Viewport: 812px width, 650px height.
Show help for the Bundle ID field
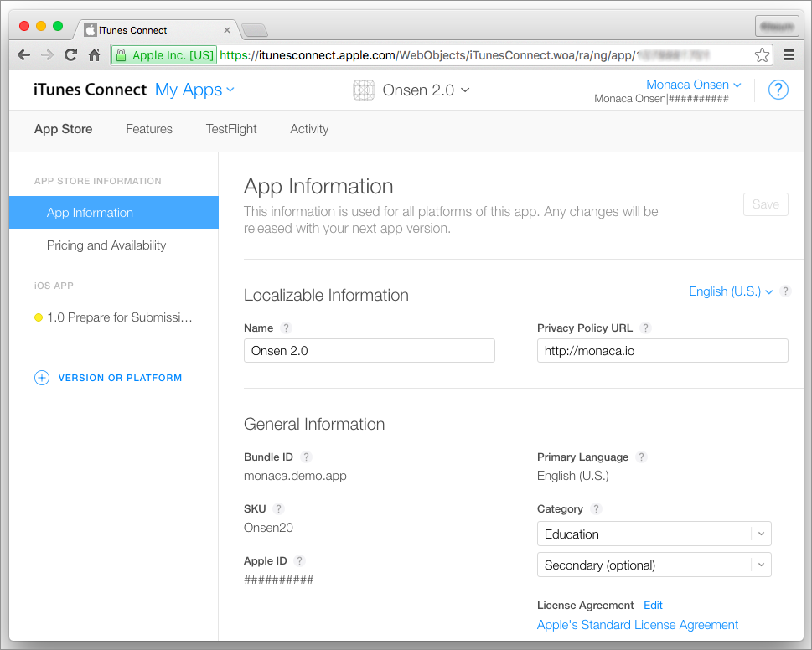pos(306,457)
